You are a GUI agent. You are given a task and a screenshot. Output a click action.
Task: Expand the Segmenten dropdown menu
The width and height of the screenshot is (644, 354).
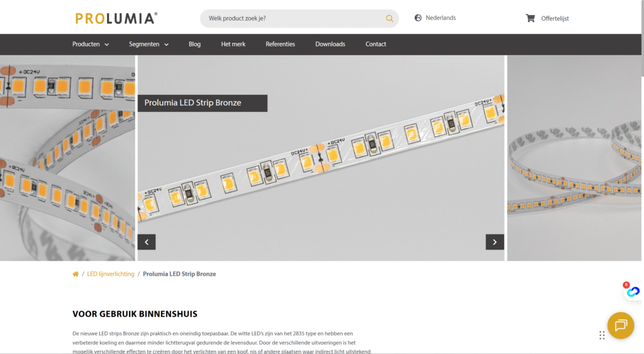coord(148,45)
